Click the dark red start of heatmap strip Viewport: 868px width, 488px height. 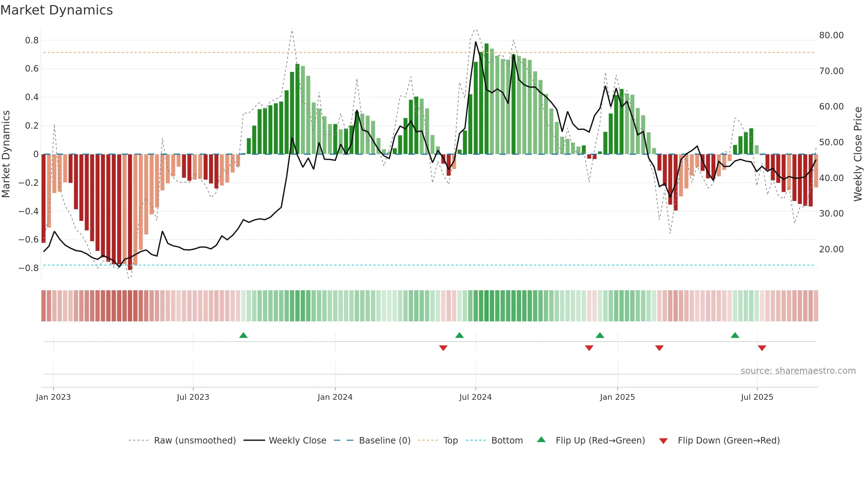pos(43,306)
